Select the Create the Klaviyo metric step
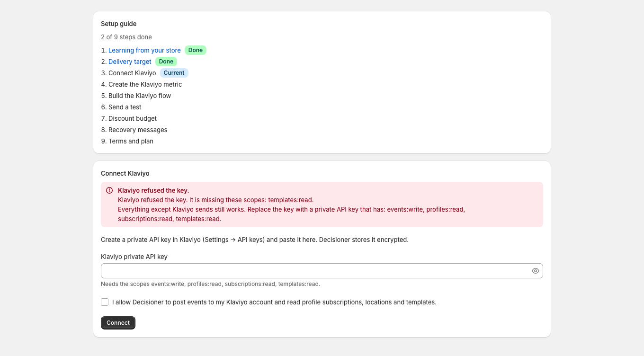Image resolution: width=644 pixels, height=356 pixels. pyautogui.click(x=145, y=84)
